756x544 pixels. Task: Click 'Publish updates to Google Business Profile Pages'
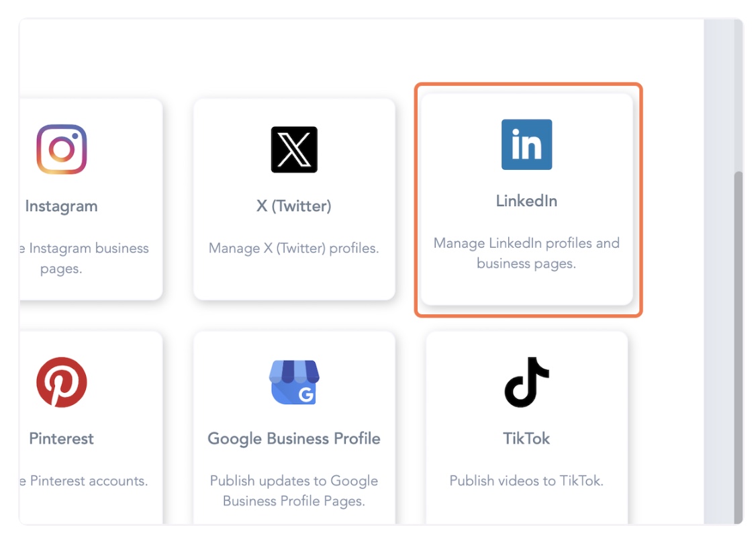[294, 490]
